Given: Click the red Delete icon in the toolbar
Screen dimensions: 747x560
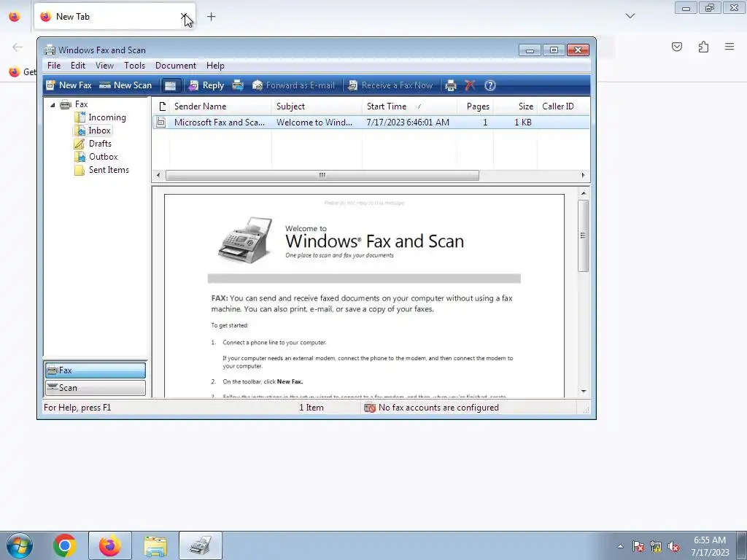Looking at the screenshot, I should point(470,85).
